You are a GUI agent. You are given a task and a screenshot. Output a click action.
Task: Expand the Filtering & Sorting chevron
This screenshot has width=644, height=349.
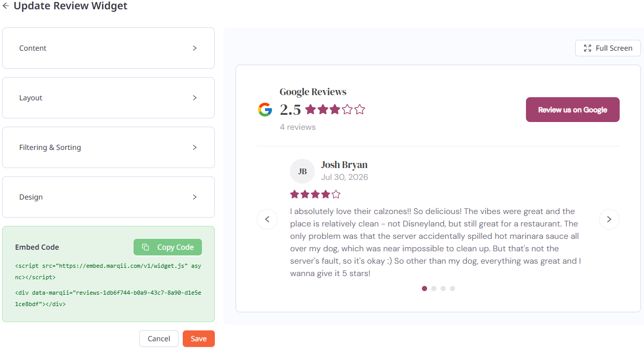pyautogui.click(x=195, y=147)
